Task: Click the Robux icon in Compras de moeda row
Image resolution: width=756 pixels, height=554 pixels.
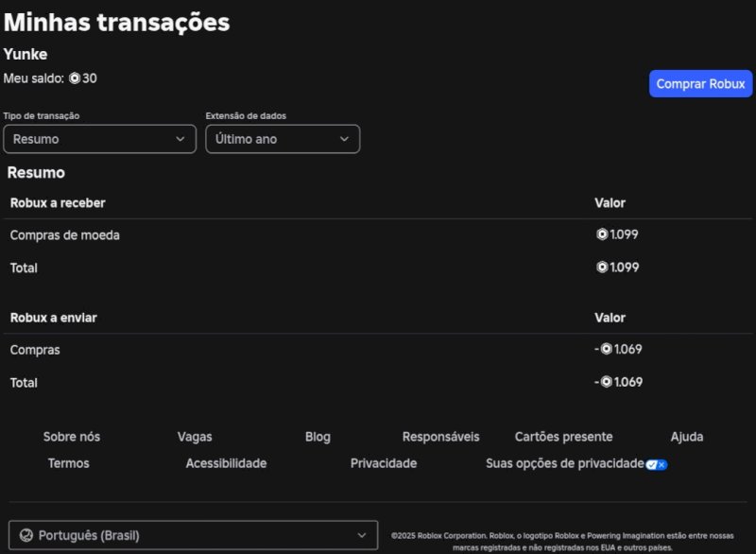Action: 602,234
